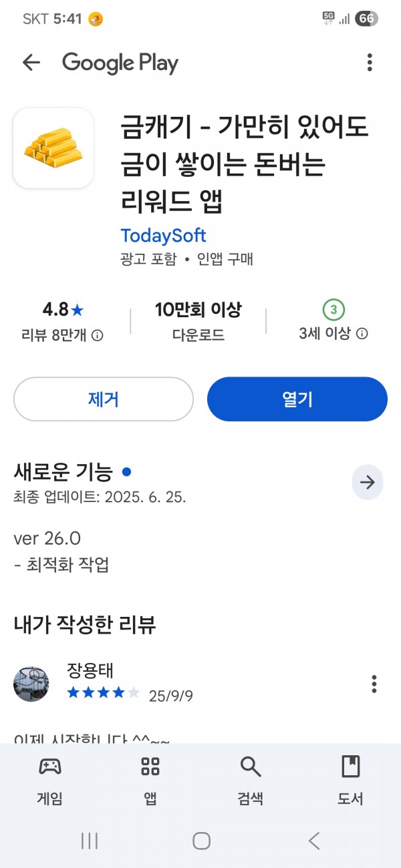Open the three-dot overflow menu at top
This screenshot has height=868, width=401.
point(370,63)
